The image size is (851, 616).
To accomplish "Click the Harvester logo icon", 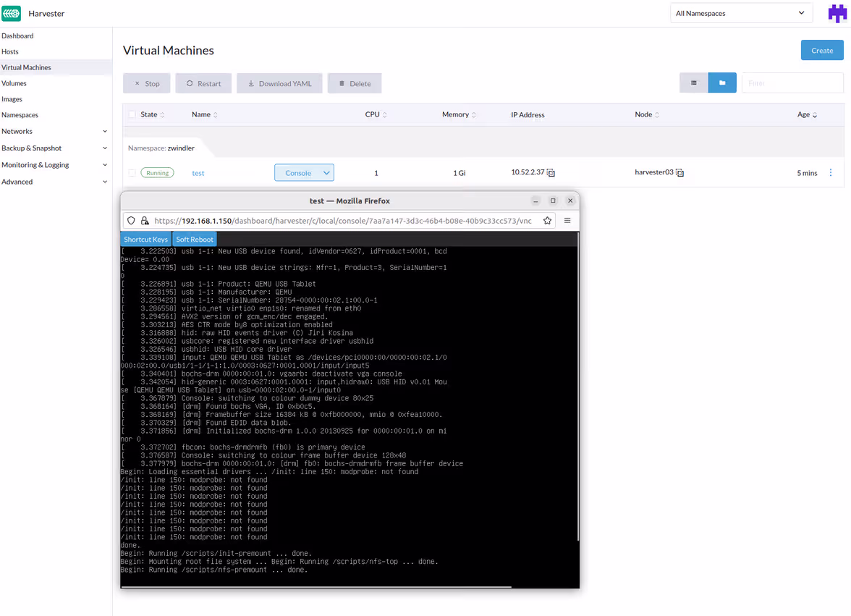I will point(12,13).
